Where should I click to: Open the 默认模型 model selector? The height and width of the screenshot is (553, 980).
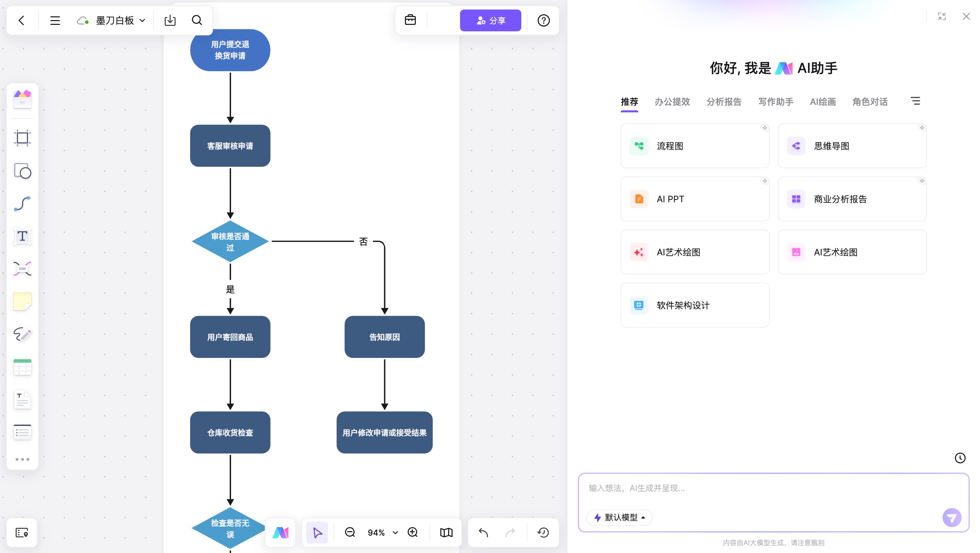pyautogui.click(x=619, y=517)
